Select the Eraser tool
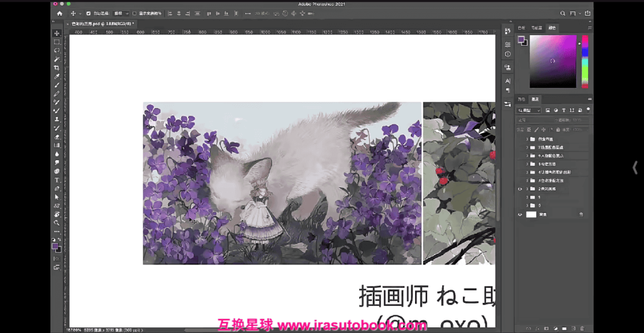 [x=57, y=136]
